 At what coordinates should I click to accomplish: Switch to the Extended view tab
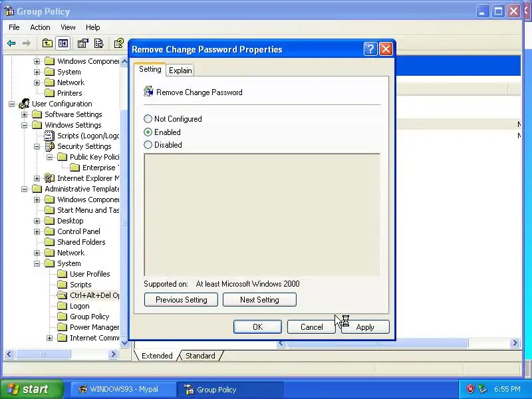(x=157, y=356)
